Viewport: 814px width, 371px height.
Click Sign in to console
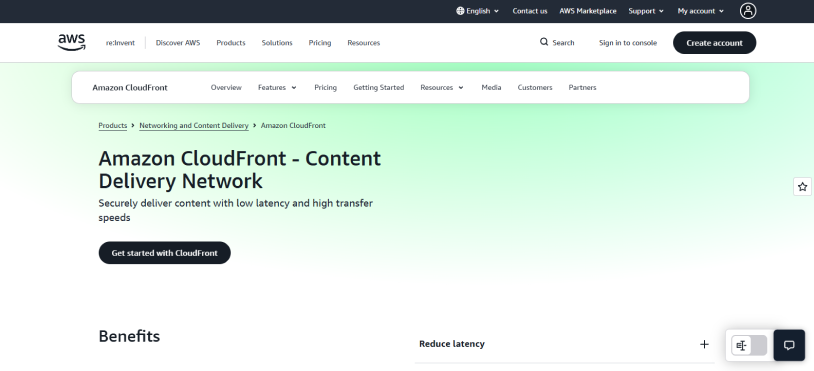pyautogui.click(x=628, y=43)
